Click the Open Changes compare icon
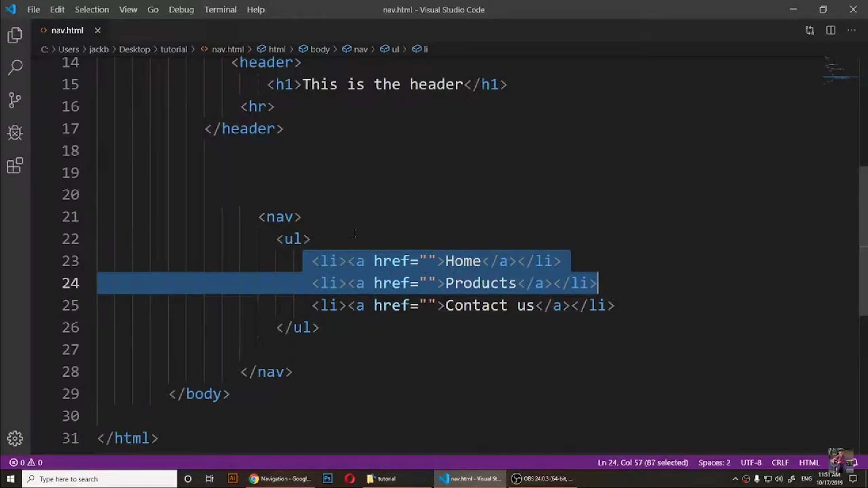 coord(809,30)
